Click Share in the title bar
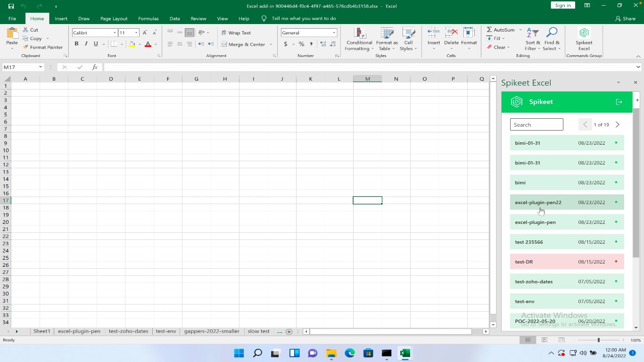 tap(625, 18)
